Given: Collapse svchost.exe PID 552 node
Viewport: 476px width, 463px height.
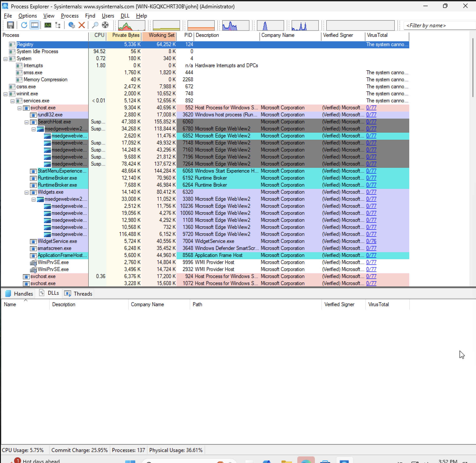Looking at the screenshot, I should pos(20,108).
